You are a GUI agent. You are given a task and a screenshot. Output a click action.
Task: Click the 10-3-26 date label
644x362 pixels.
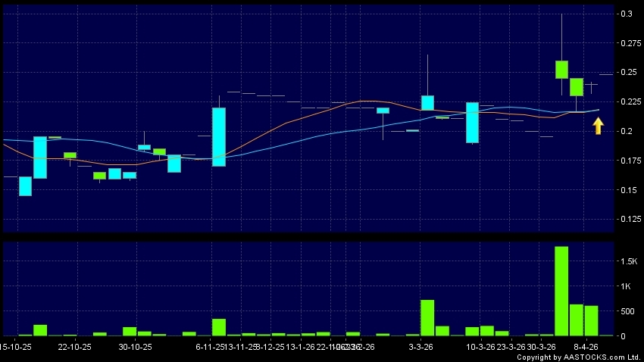pos(480,346)
